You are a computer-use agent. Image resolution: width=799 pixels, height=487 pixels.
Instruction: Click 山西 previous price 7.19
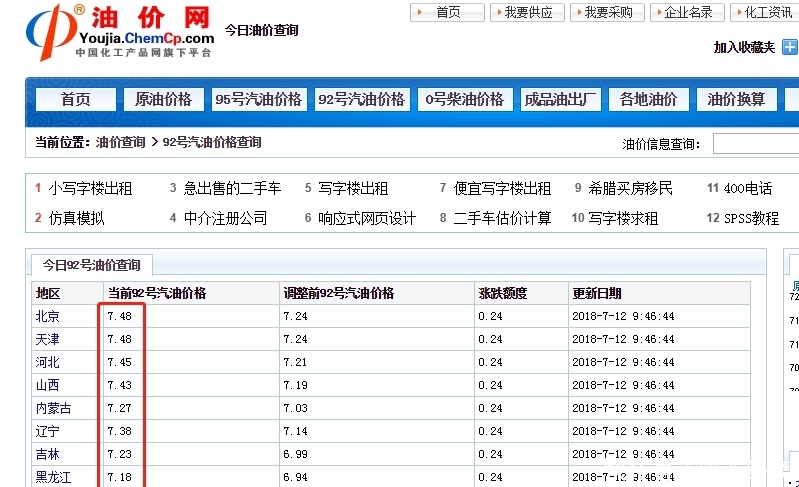click(x=296, y=385)
